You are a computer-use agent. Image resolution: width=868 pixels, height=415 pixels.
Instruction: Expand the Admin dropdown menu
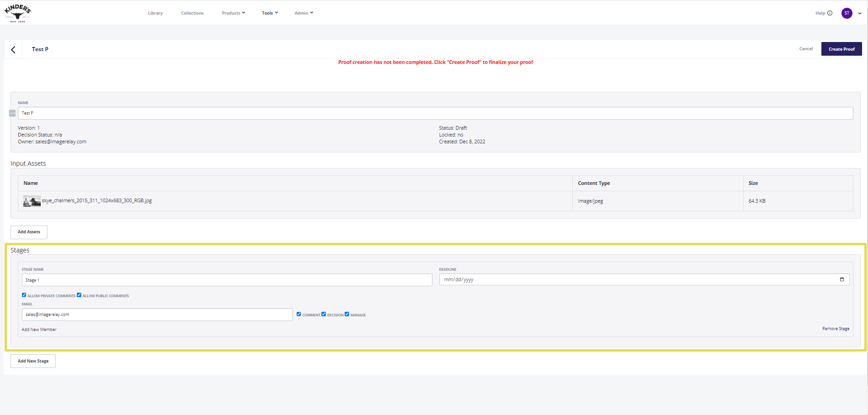(304, 13)
